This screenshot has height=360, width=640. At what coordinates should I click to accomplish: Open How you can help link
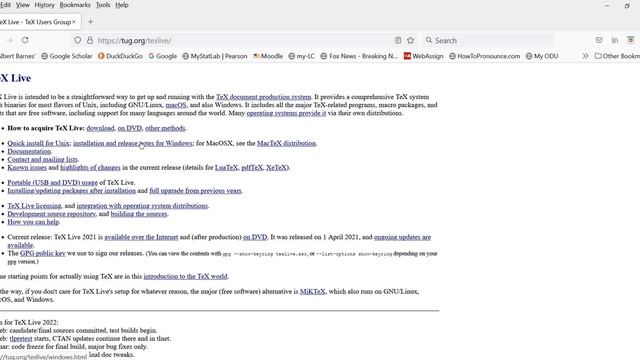33,222
